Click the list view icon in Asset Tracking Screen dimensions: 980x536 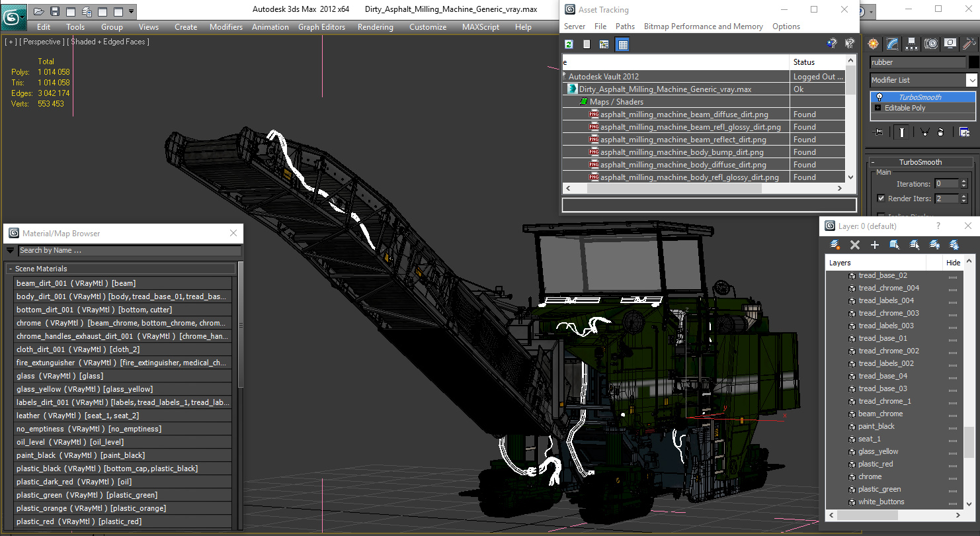click(x=587, y=44)
